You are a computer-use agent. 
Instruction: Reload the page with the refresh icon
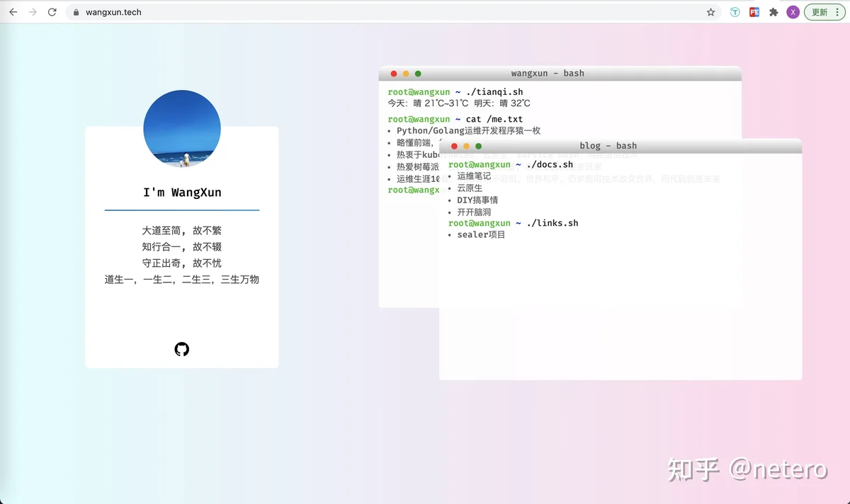pos(52,12)
